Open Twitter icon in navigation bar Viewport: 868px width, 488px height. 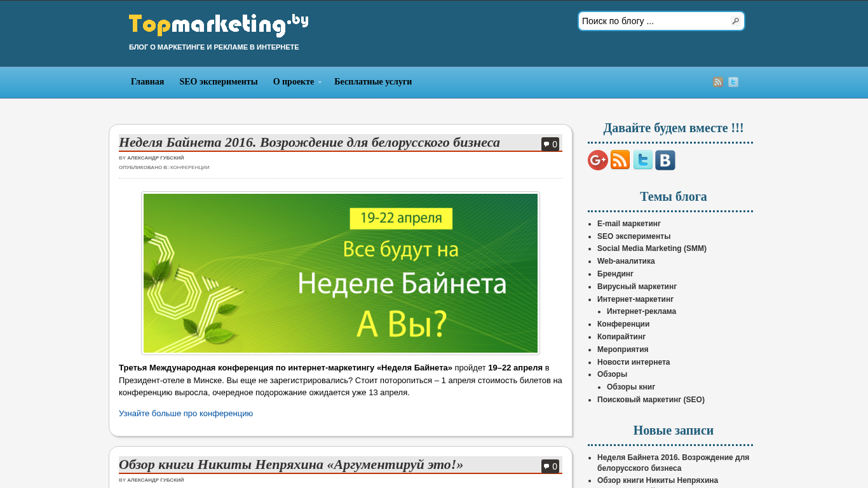[733, 82]
